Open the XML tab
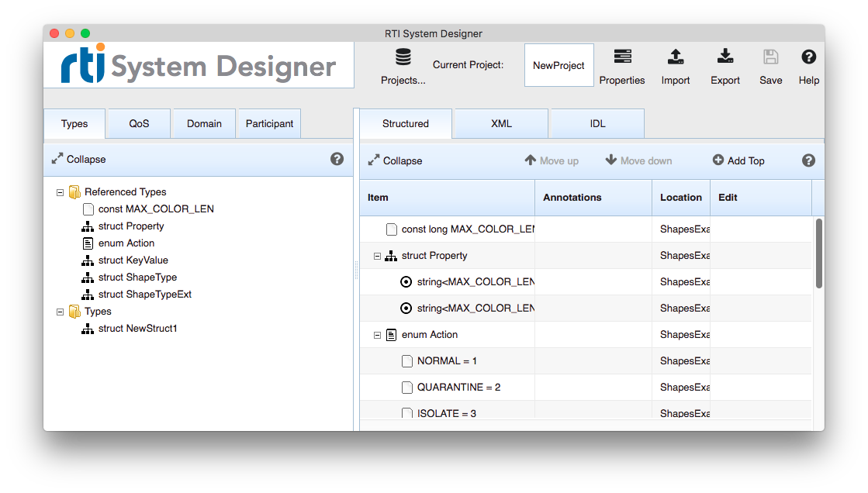The width and height of the screenshot is (868, 493). click(501, 124)
